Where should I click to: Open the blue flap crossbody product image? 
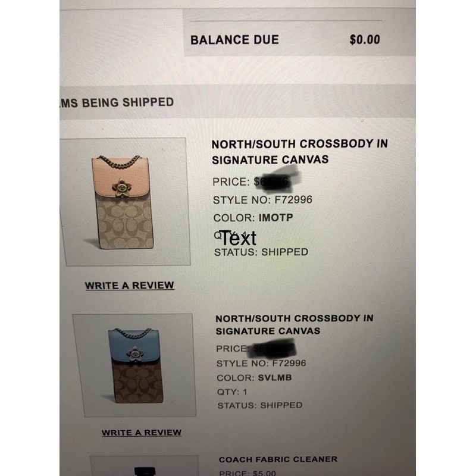point(134,365)
